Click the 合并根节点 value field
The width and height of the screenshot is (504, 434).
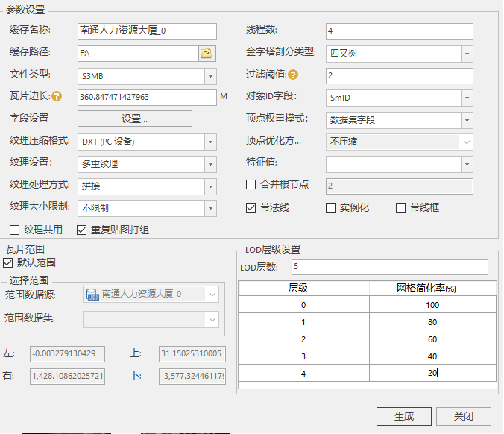pos(399,186)
